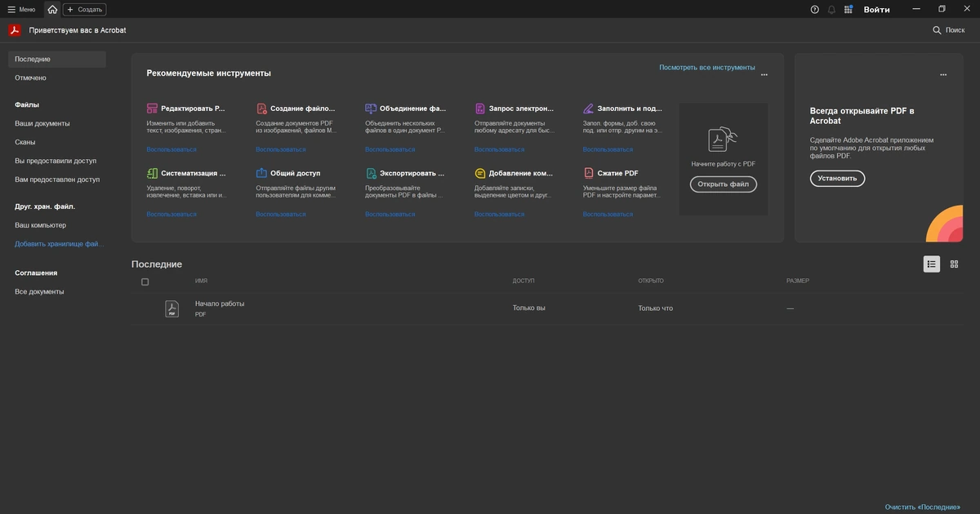Click the Систематизация страниц icon
Image resolution: width=980 pixels, height=514 pixels.
(152, 173)
